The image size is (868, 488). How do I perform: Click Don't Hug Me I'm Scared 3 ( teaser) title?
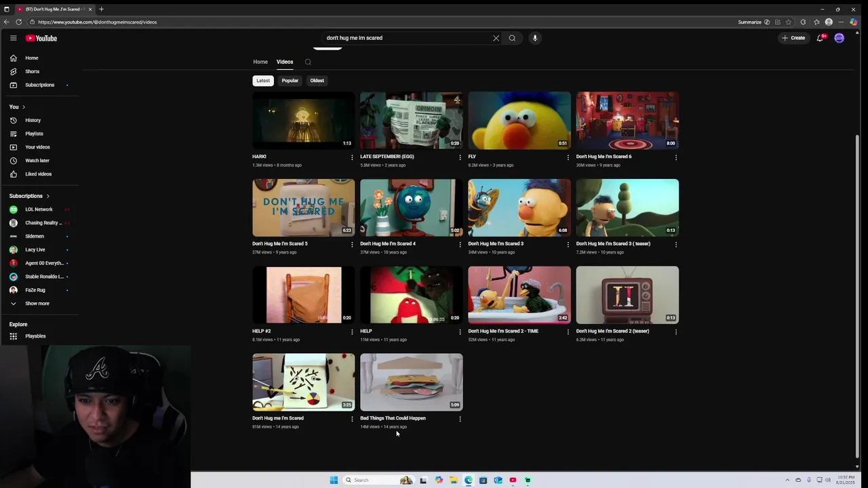point(613,243)
